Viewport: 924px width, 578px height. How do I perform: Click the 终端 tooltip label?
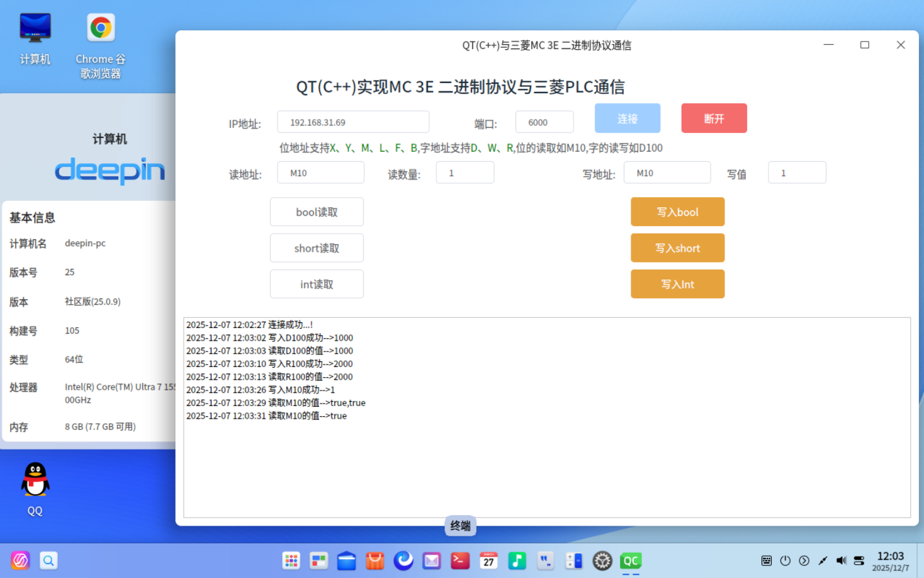tap(460, 526)
